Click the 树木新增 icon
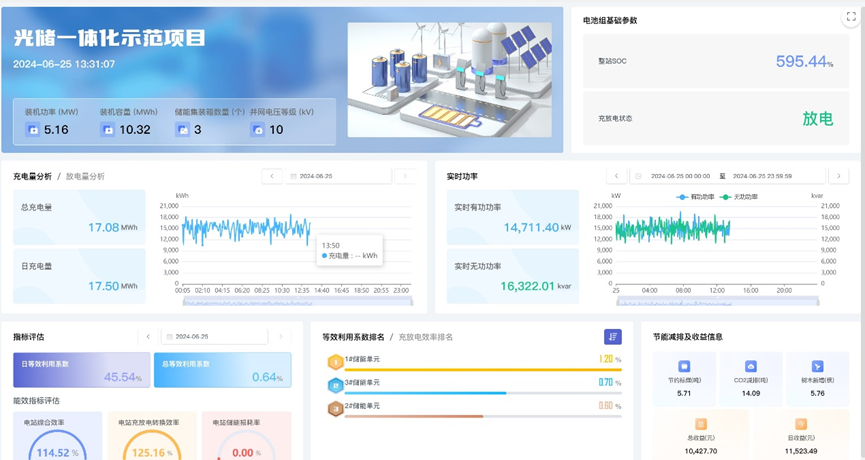The width and height of the screenshot is (865, 460). [817, 367]
